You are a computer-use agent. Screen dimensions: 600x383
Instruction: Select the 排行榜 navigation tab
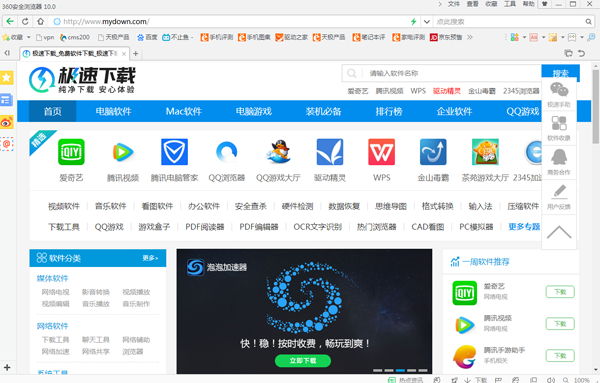(389, 111)
